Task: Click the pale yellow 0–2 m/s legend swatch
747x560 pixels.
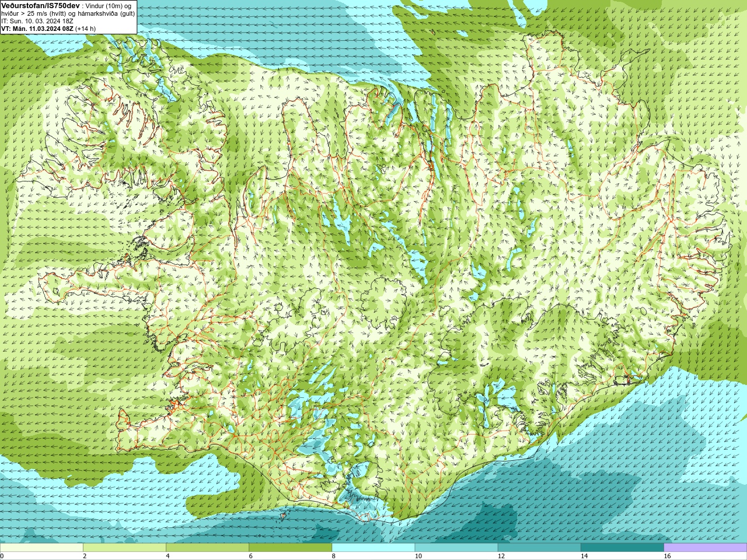Action: (x=41, y=547)
